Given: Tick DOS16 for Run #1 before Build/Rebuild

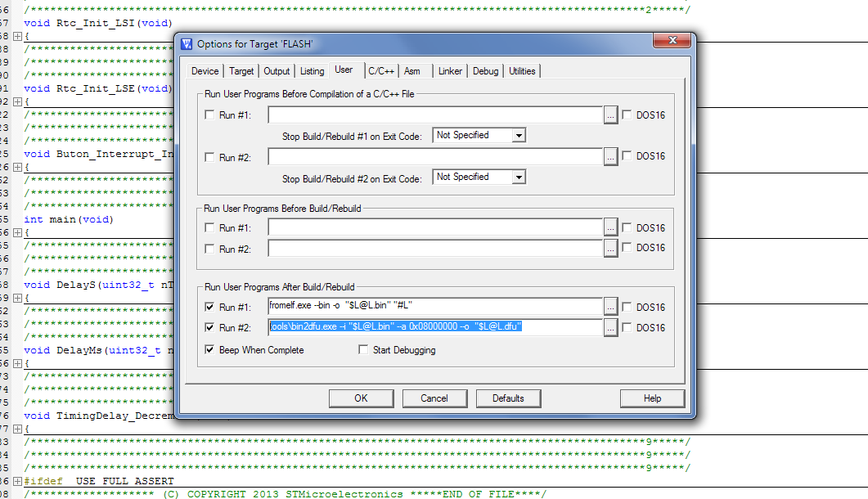Looking at the screenshot, I should (627, 227).
